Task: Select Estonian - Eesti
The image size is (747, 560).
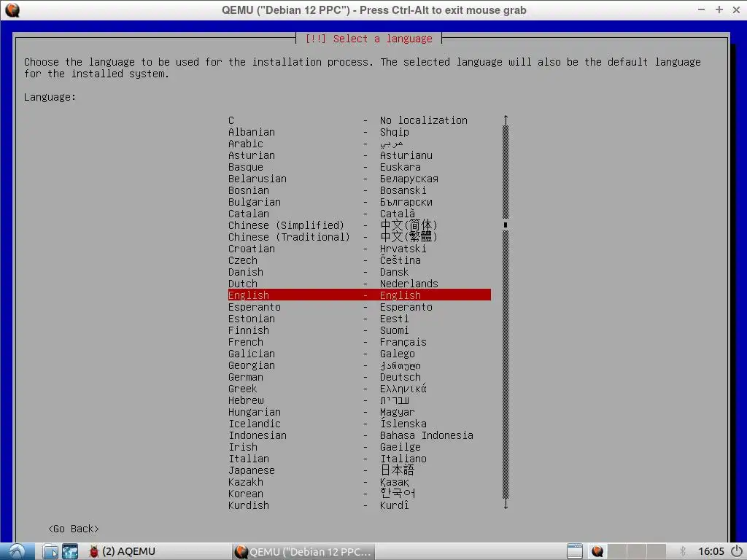Action: [x=359, y=319]
